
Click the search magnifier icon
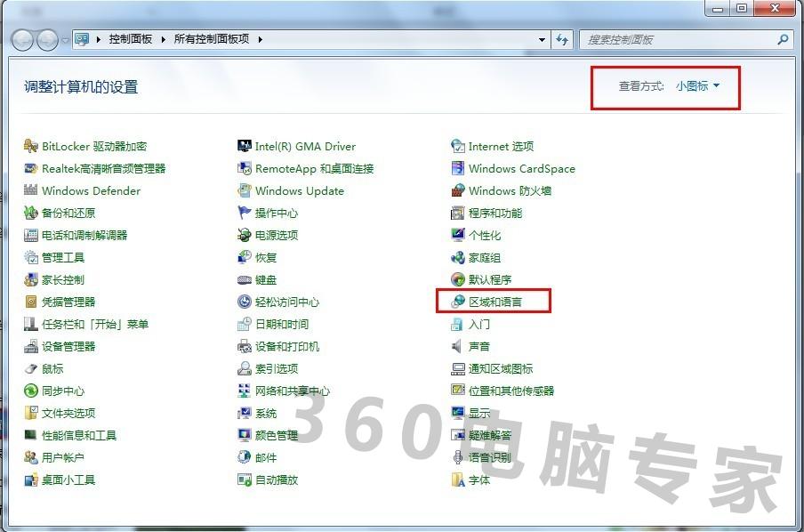click(x=783, y=39)
